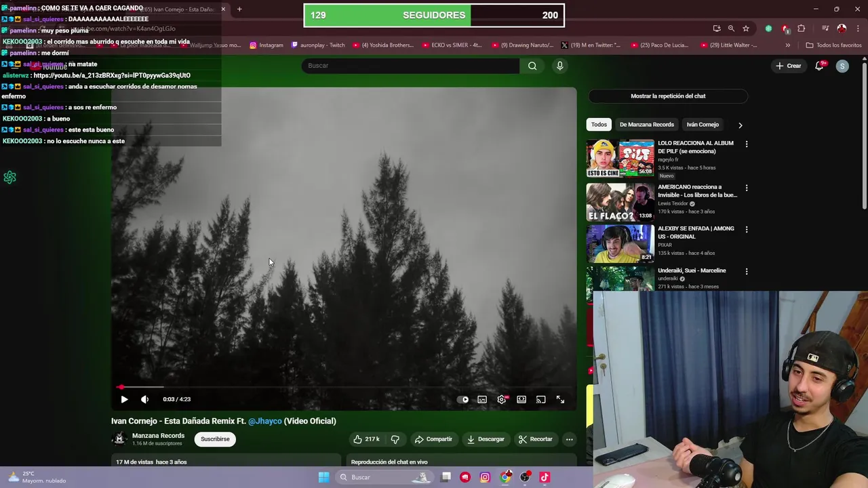The image size is (868, 488).
Task: Click install app icon in address bar
Action: (717, 28)
